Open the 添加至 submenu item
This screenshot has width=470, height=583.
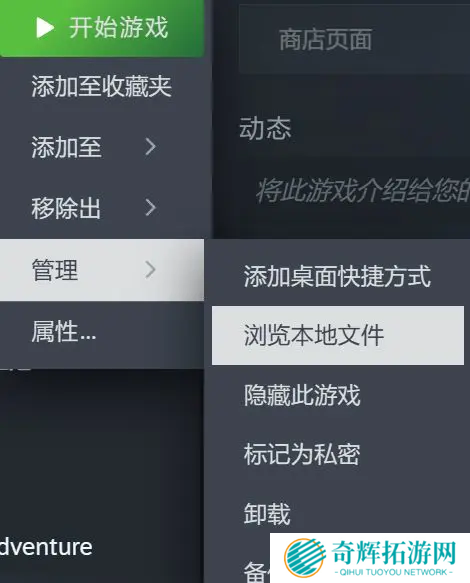tap(102, 146)
